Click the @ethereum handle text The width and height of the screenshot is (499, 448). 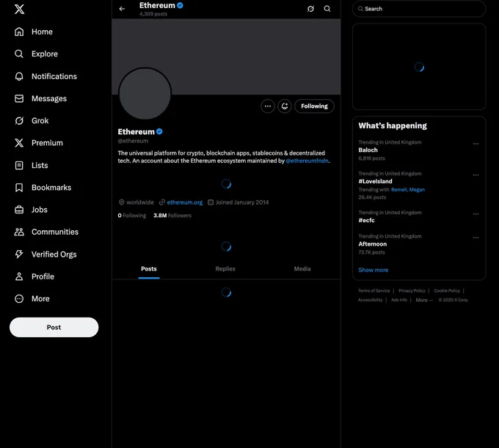133,141
